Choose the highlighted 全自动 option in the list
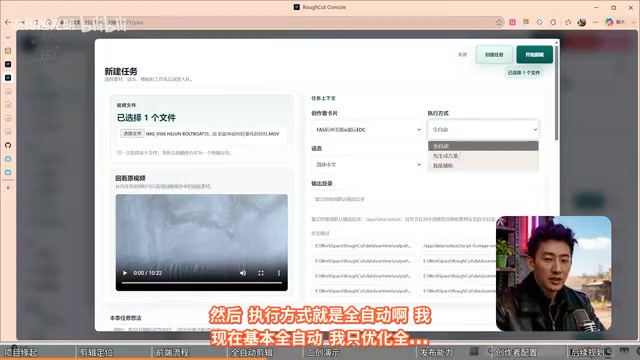This screenshot has height=360, width=640. pos(483,146)
